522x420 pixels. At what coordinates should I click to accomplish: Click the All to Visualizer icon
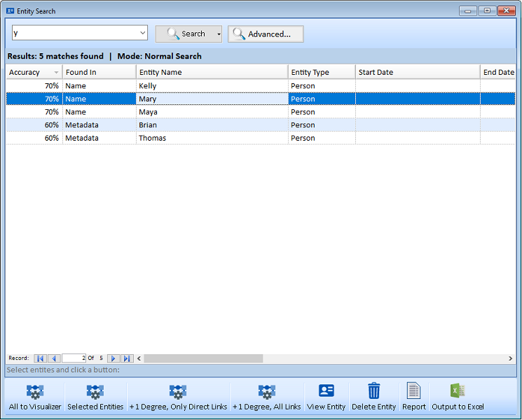click(x=35, y=392)
